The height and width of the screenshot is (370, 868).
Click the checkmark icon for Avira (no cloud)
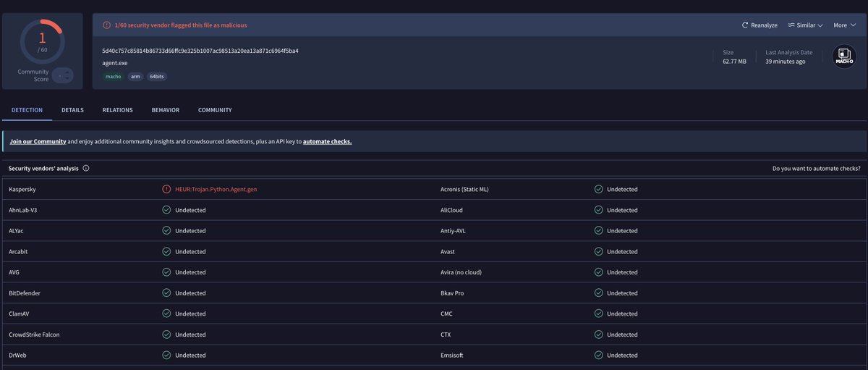point(598,272)
